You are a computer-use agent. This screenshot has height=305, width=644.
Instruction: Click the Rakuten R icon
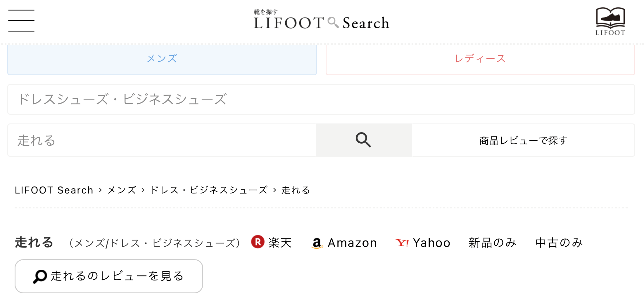click(x=258, y=242)
